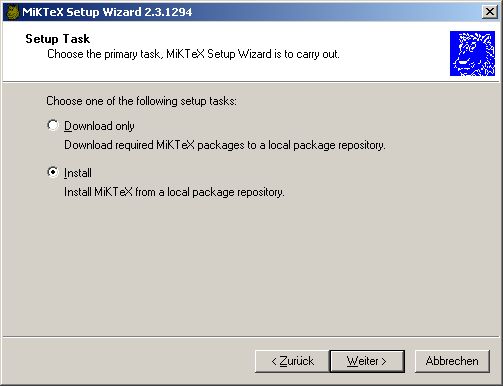Click the horizontal divider above navigation buttons
The height and width of the screenshot is (386, 503).
251,337
